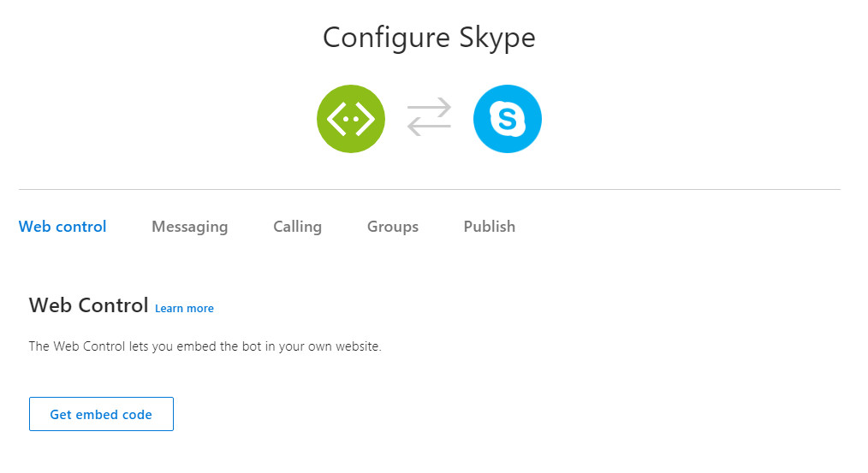Click the blue Skype logo icon
868x473 pixels.
click(x=507, y=119)
